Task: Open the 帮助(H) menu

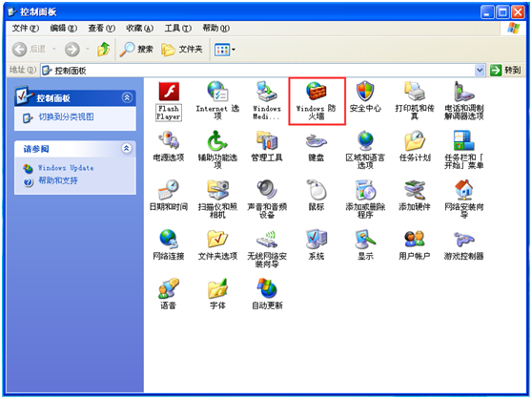Action: [216, 29]
